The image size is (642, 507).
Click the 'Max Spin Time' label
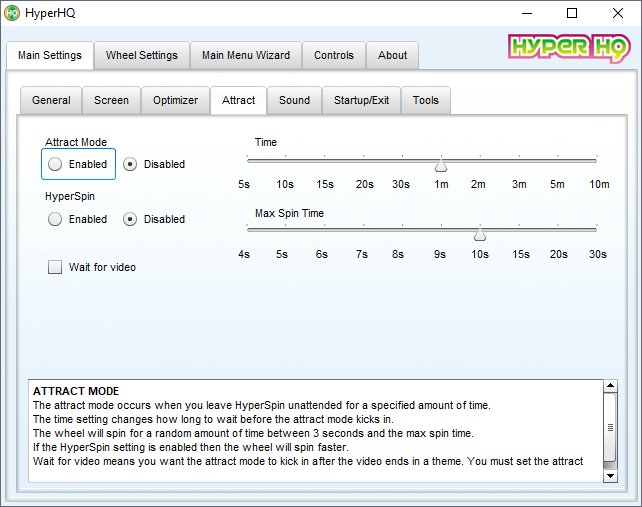(289, 213)
